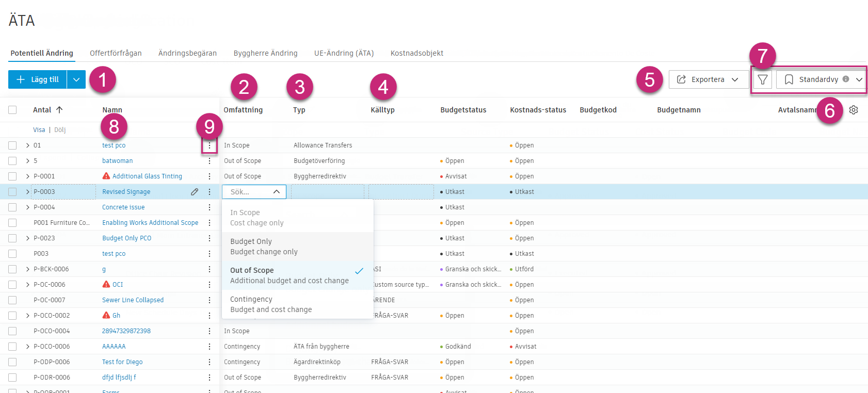Open the more menu for row P-BCK-0006
The image size is (868, 393).
(x=210, y=269)
